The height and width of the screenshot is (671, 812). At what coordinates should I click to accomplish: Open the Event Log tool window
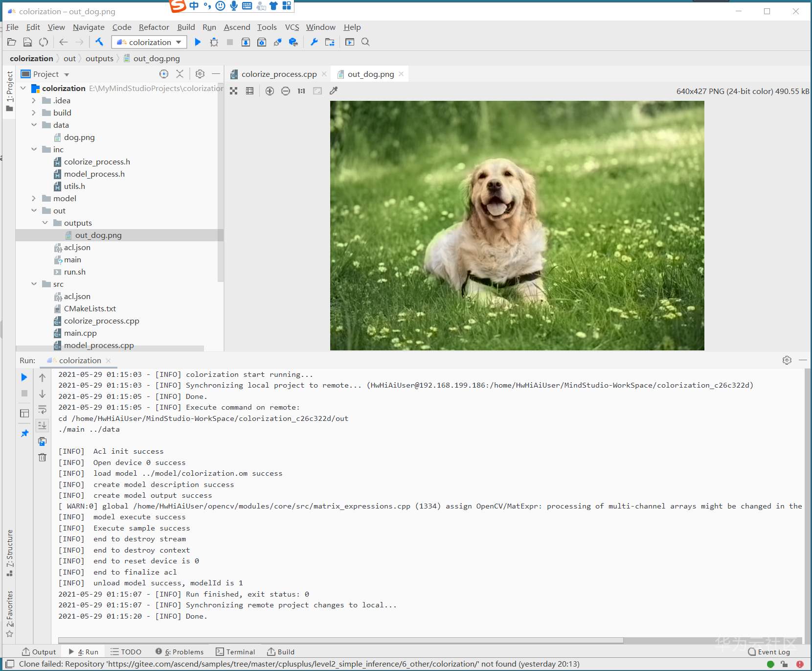tap(769, 652)
